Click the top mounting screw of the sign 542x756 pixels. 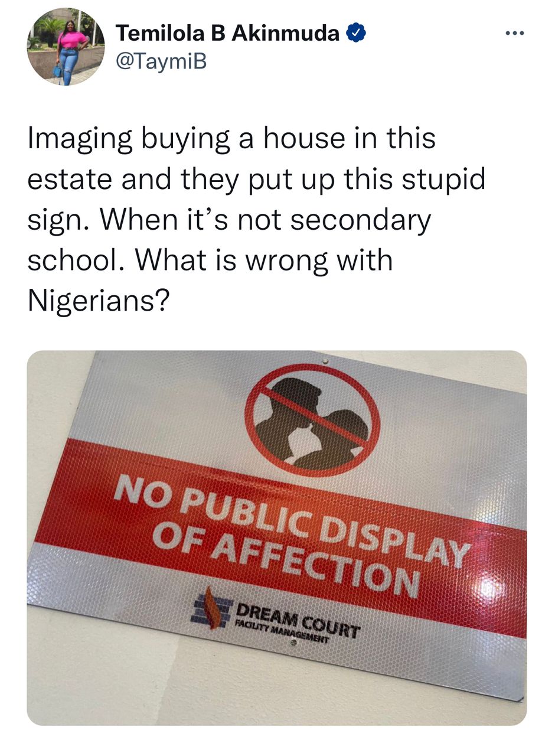tap(324, 360)
